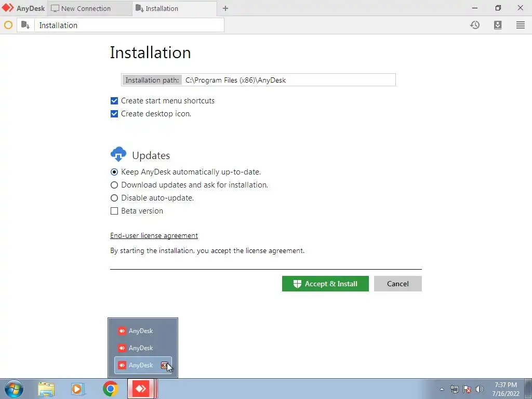The height and width of the screenshot is (399, 532).
Task: Click the volume speaker tray icon
Action: 479,389
